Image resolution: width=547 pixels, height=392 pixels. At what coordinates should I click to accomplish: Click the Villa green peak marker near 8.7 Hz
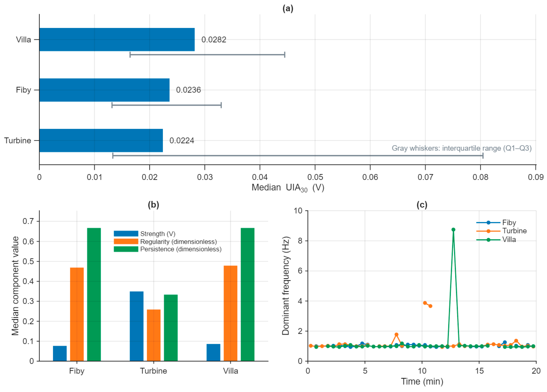tap(453, 229)
